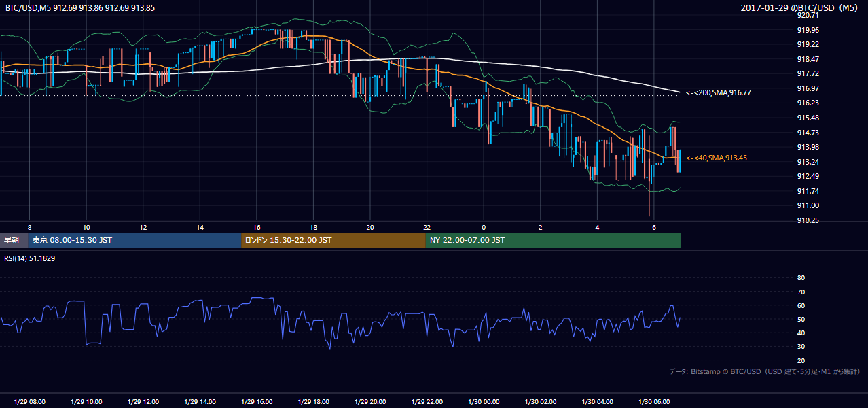Click the 40 SMA label showing 913.45
The width and height of the screenshot is (868, 408).
click(717, 158)
